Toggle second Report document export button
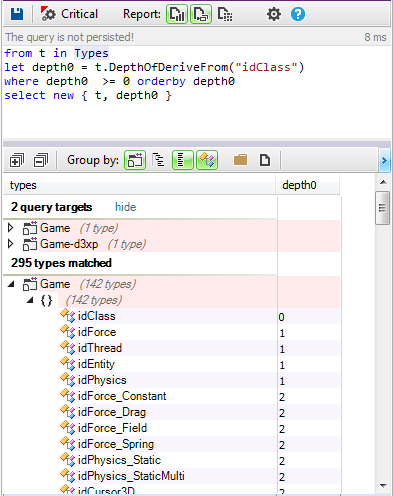The height and width of the screenshot is (496, 393). point(201,14)
